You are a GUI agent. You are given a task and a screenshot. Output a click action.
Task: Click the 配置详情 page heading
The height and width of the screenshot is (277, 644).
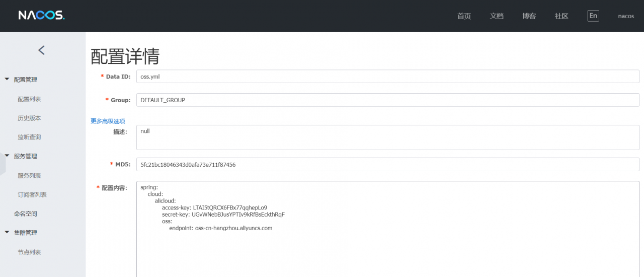125,56
